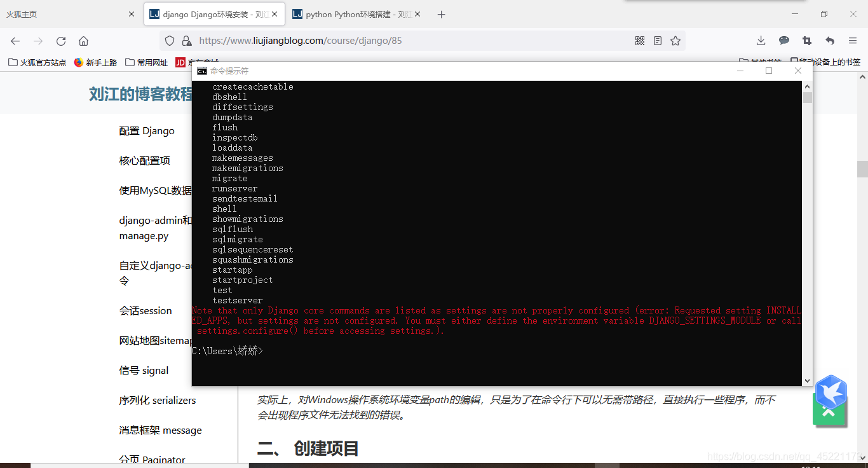This screenshot has height=468, width=868.
Task: Open 信号 signal in sidebar
Action: pyautogui.click(x=144, y=371)
